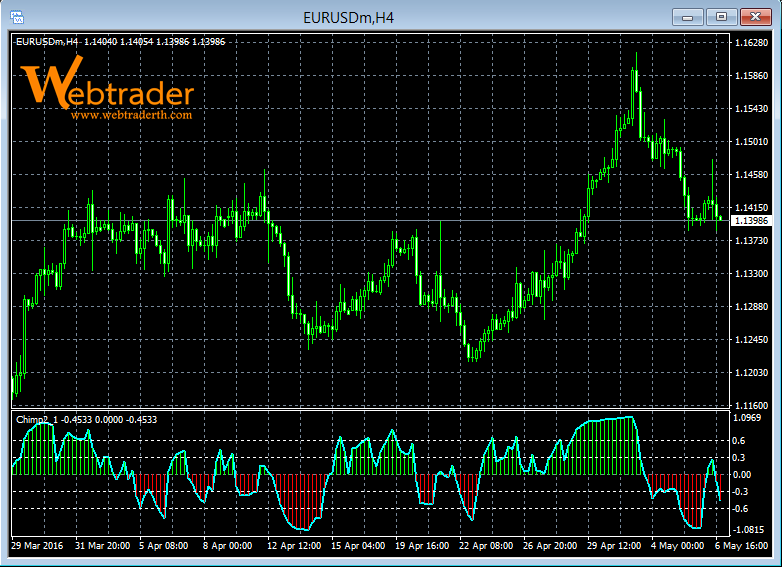
Task: Click the 1.13730 price scale value
Action: click(x=752, y=240)
